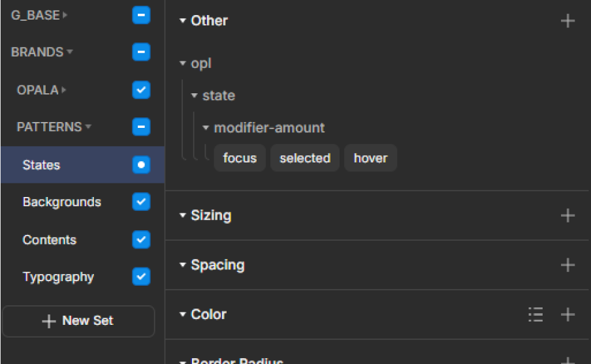Uncheck the OPALA token set
Screen dimensions: 591x364
point(141,90)
